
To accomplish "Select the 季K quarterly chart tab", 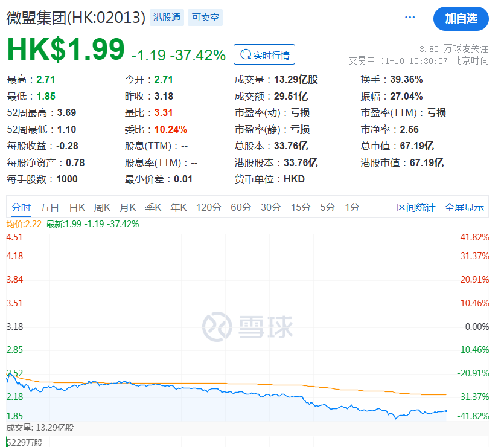I will click(153, 207).
